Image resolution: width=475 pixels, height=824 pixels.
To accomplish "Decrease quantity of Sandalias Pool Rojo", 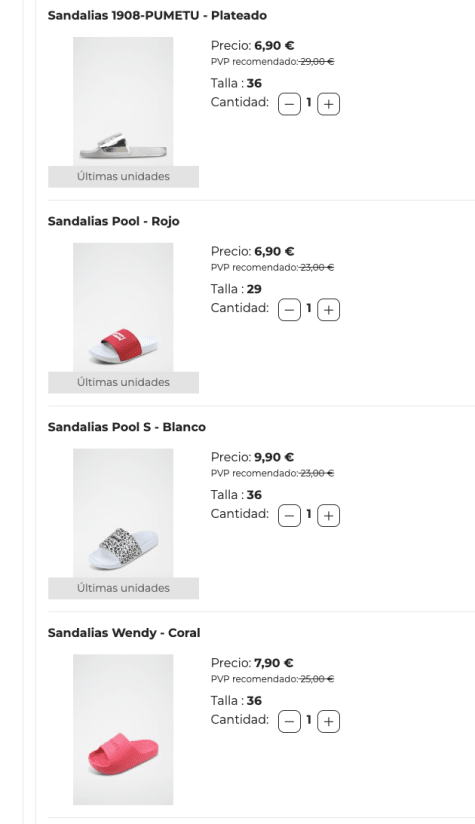I will pos(289,310).
